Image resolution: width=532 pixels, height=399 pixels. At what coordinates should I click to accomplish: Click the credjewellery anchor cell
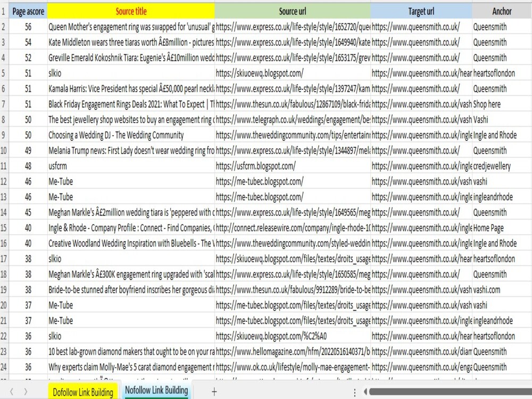coord(502,166)
